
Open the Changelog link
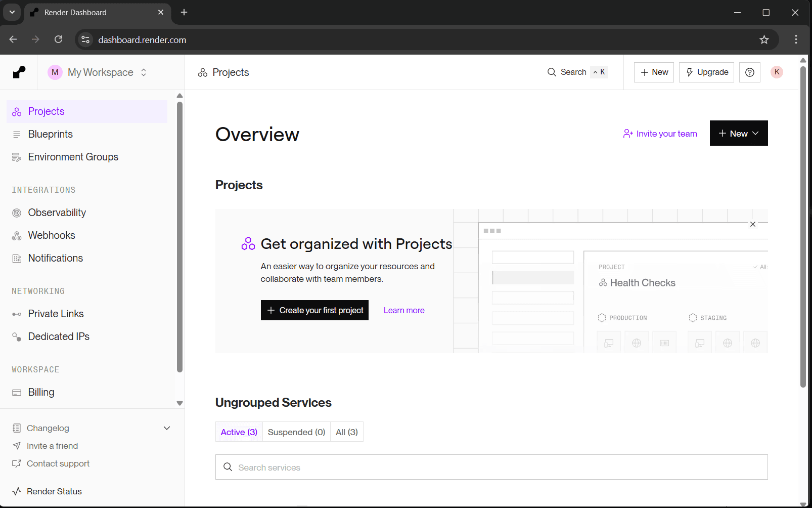(48, 428)
